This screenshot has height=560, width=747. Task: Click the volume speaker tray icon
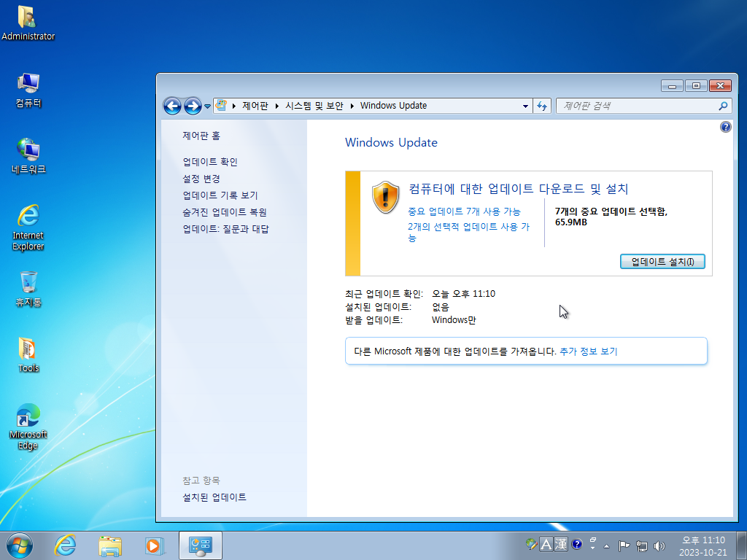tap(659, 545)
